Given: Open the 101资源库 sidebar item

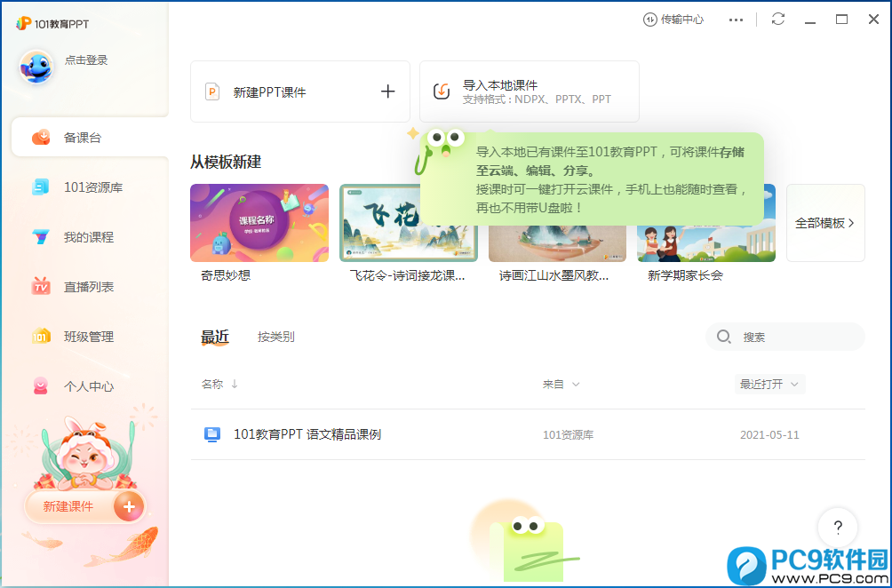Looking at the screenshot, I should [90, 187].
